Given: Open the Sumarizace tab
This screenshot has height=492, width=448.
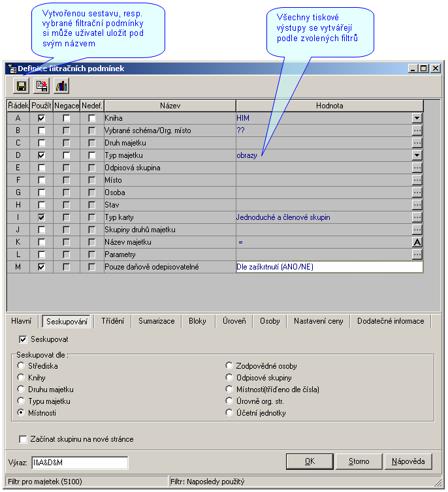Looking at the screenshot, I should [x=156, y=321].
